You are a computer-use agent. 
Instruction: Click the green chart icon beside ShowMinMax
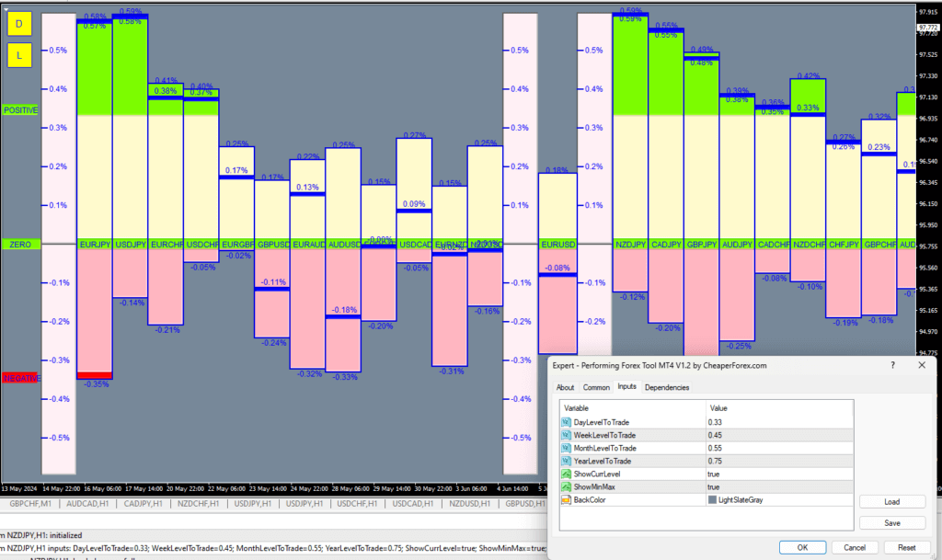coord(568,486)
